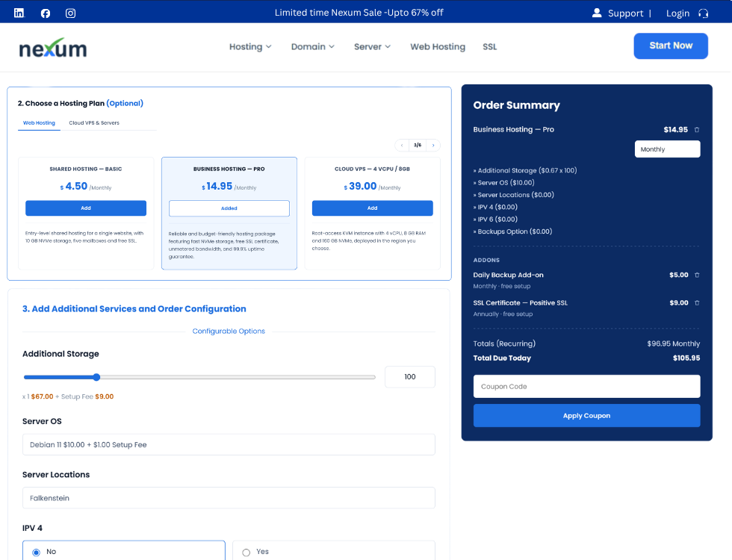Go to next hosting plans page arrow
Image resolution: width=732 pixels, height=560 pixels.
[433, 145]
